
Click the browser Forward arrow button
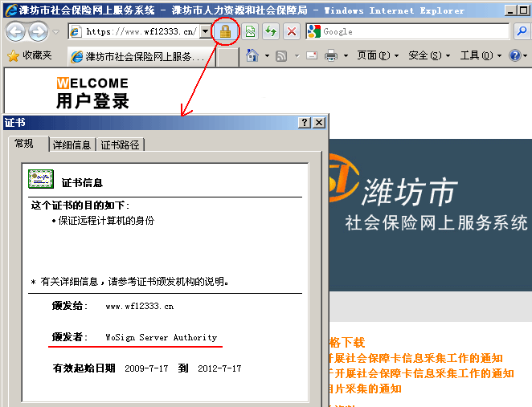[38, 31]
